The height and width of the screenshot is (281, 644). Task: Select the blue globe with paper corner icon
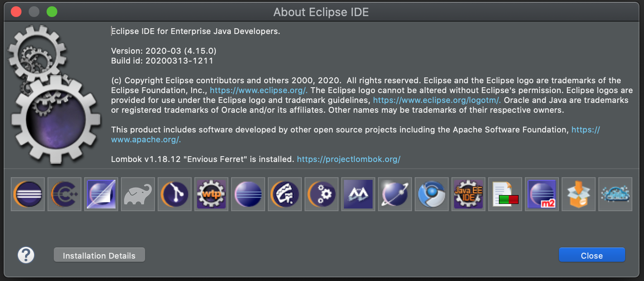[x=101, y=194]
